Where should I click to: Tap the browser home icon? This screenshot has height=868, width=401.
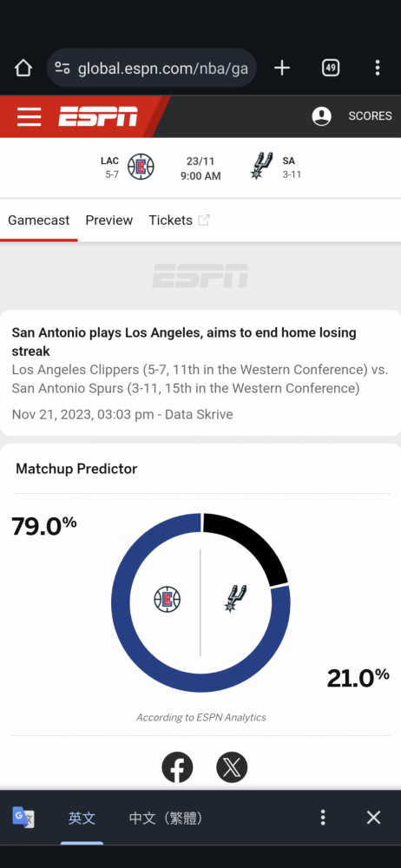click(x=23, y=68)
